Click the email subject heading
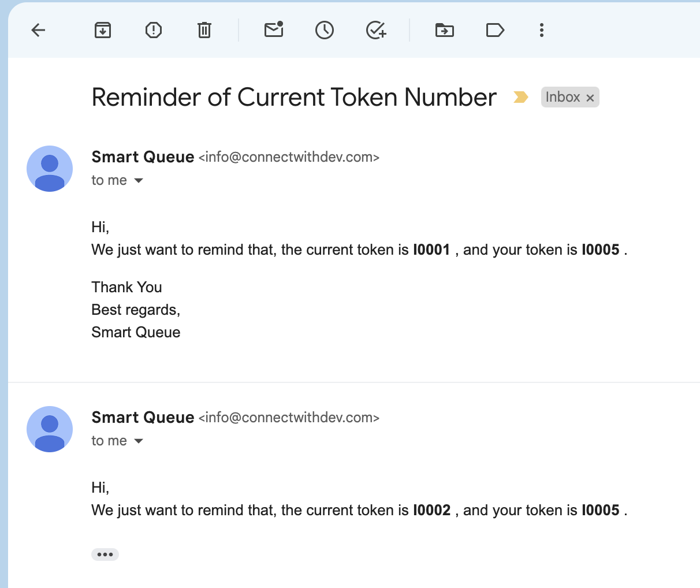 [294, 97]
